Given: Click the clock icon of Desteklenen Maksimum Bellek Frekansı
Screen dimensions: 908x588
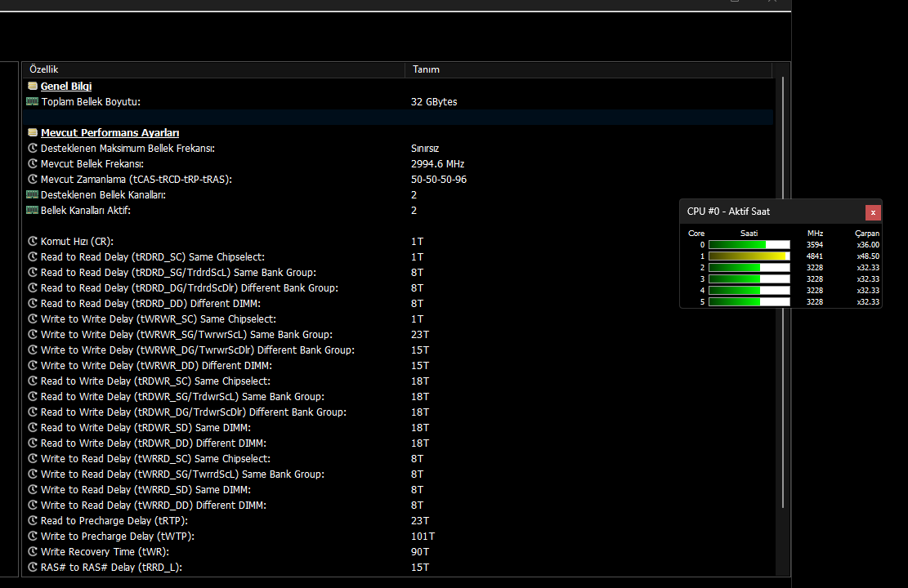Looking at the screenshot, I should click(33, 148).
